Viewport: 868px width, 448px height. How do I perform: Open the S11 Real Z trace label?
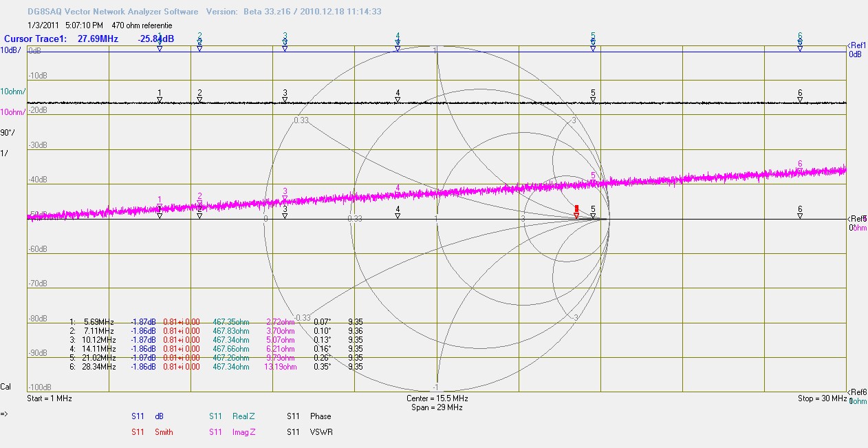pos(232,416)
